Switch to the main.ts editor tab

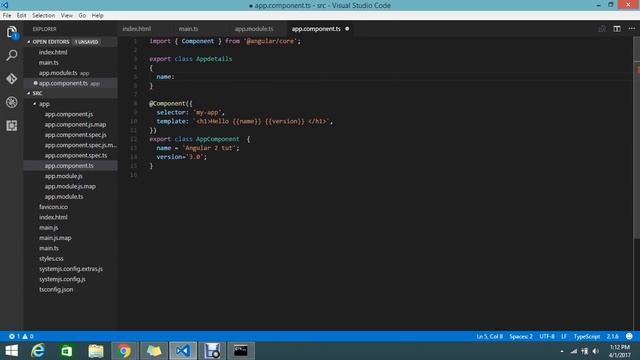(188, 29)
